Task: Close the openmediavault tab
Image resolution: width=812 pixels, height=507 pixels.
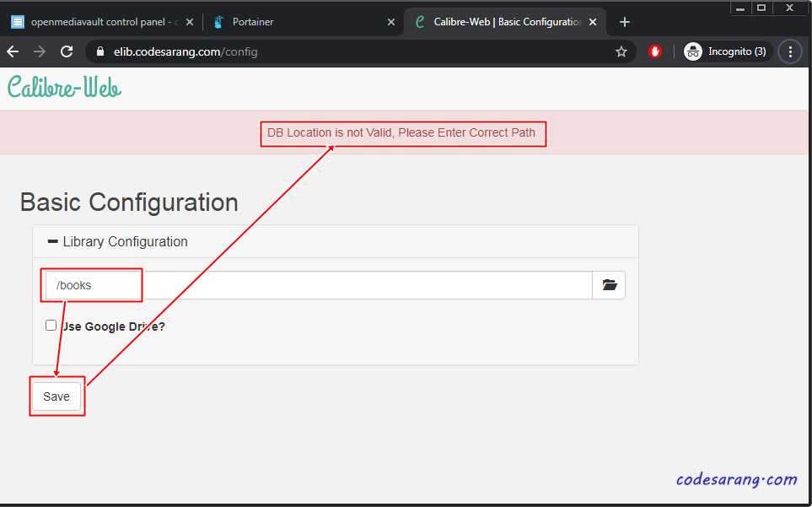Action: pyautogui.click(x=190, y=22)
